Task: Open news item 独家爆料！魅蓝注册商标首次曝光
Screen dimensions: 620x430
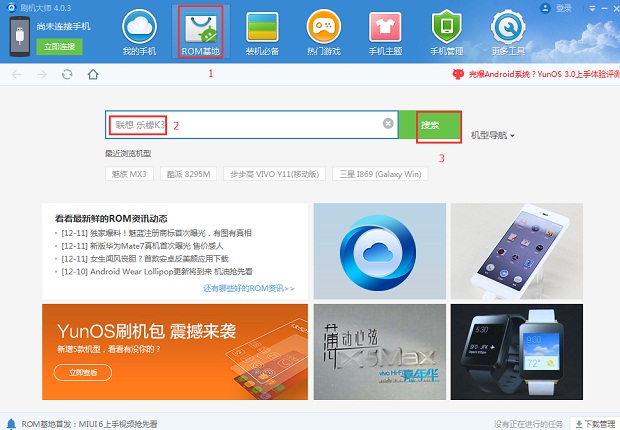Action: (x=157, y=233)
